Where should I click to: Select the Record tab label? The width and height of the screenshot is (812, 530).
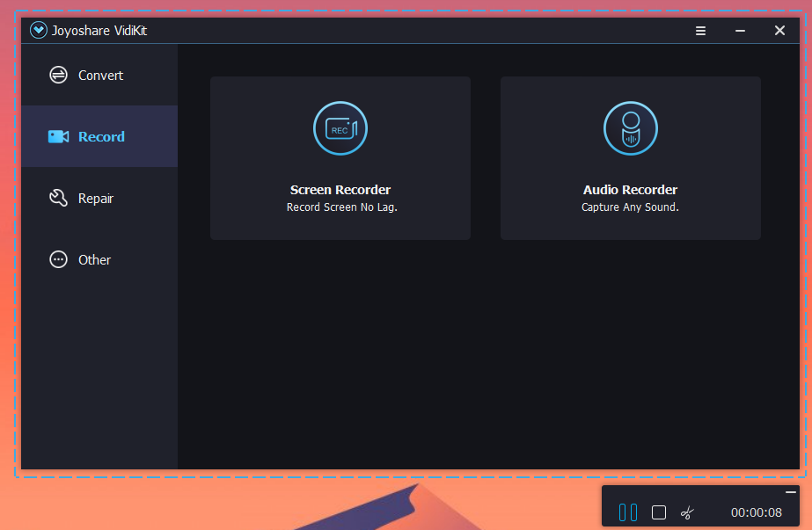(101, 136)
